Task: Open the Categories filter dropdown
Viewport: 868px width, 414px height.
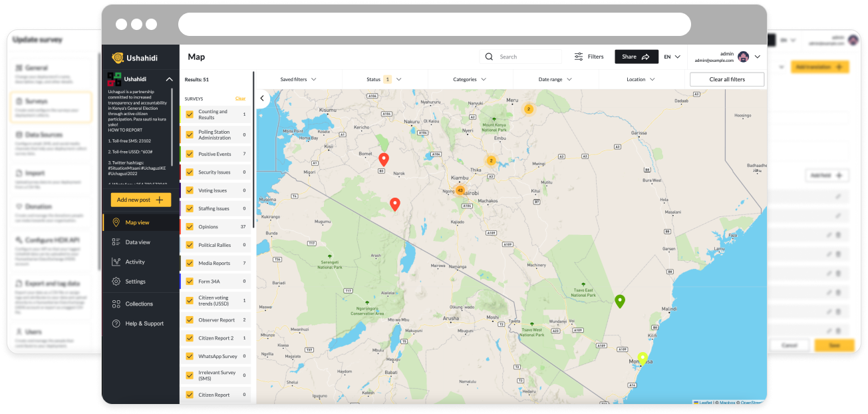Action: pos(470,79)
